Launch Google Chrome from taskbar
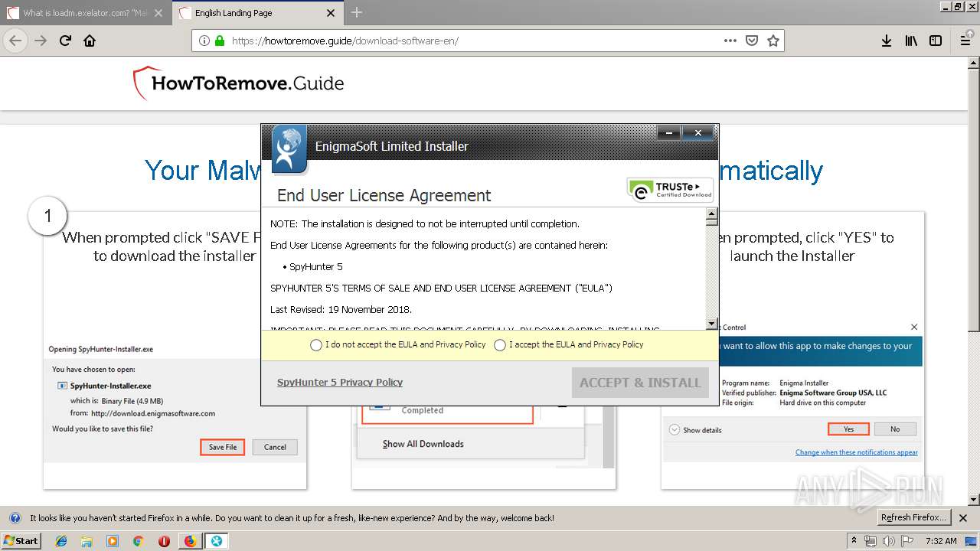Viewport: 980px width, 551px height. pos(138,541)
